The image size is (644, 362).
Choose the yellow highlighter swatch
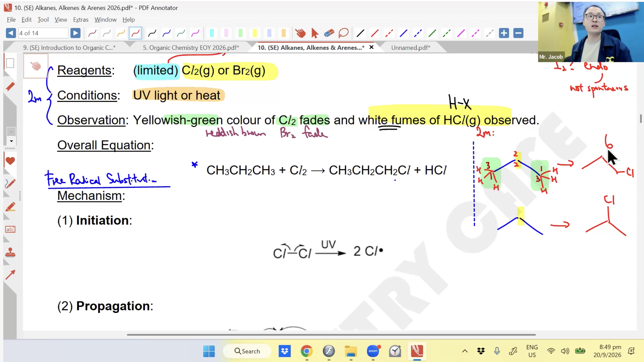point(255,33)
